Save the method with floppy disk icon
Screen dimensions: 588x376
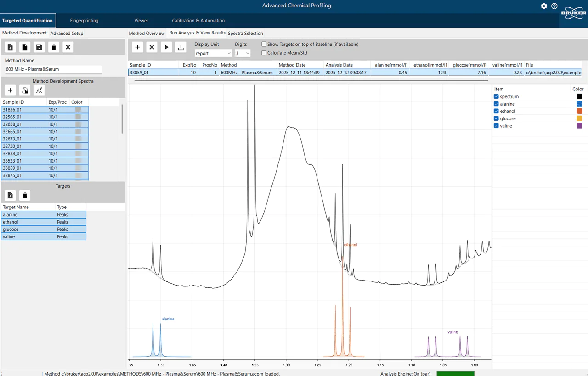coord(39,47)
